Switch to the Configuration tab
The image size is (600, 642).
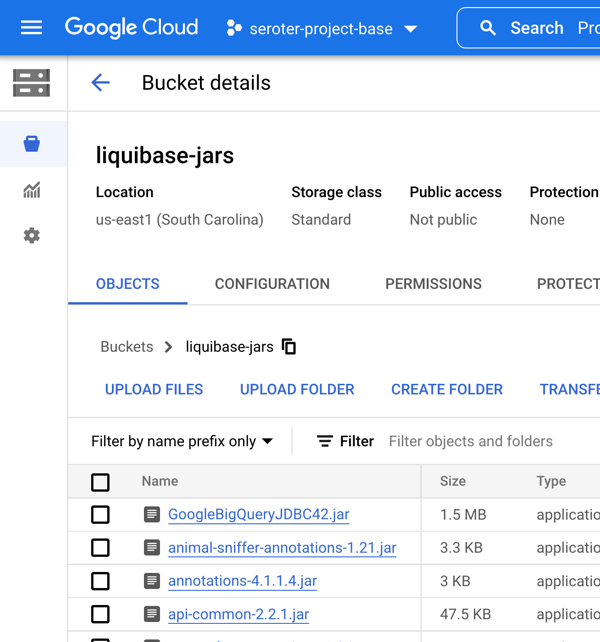(x=272, y=284)
